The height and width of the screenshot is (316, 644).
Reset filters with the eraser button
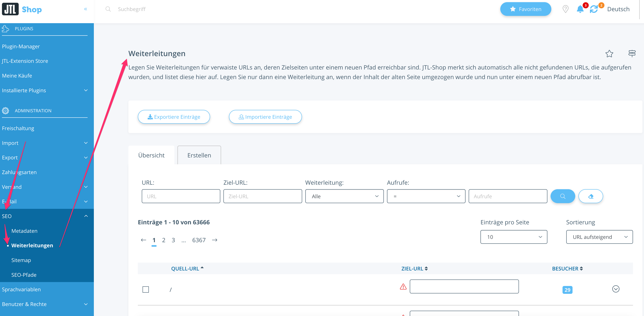(591, 196)
